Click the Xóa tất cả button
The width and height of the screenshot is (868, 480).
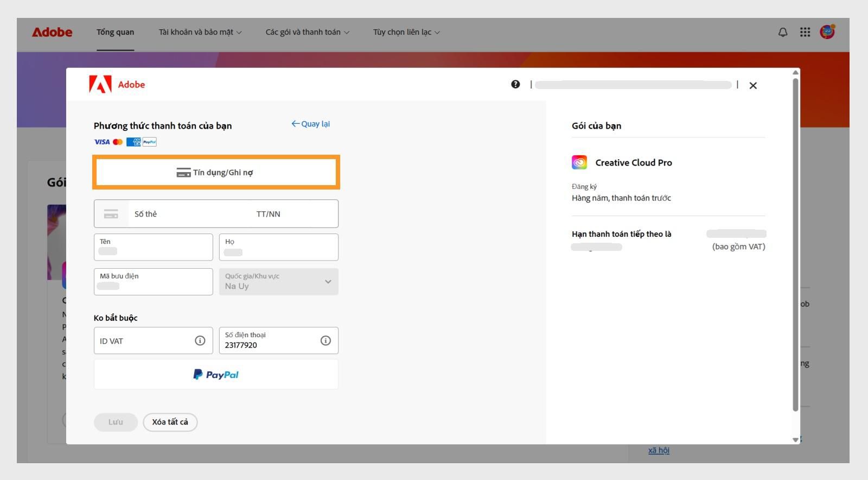170,422
